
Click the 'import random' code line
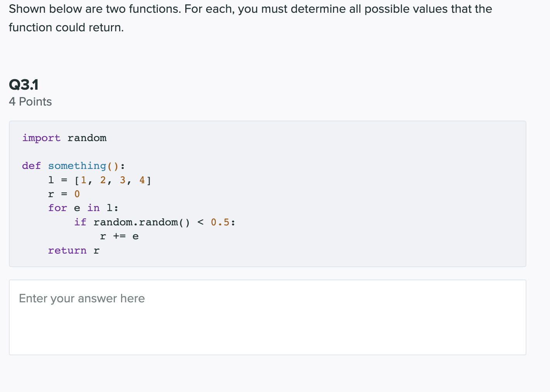point(64,138)
